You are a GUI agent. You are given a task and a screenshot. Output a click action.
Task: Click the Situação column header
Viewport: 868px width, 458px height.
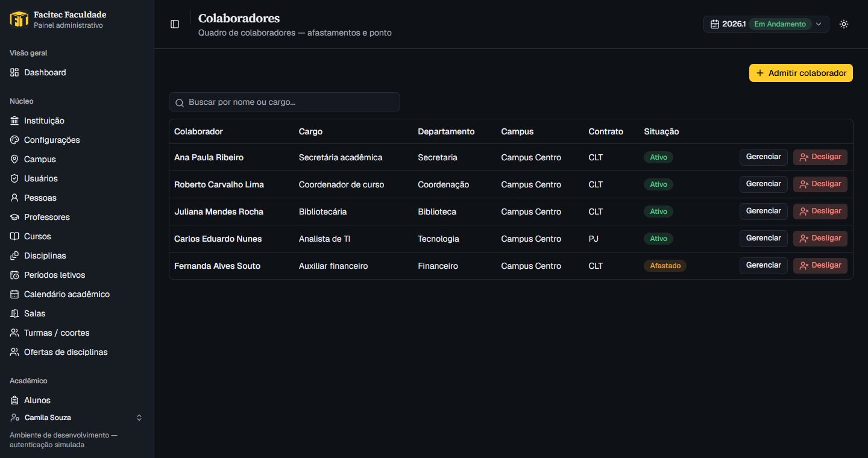[x=661, y=131]
